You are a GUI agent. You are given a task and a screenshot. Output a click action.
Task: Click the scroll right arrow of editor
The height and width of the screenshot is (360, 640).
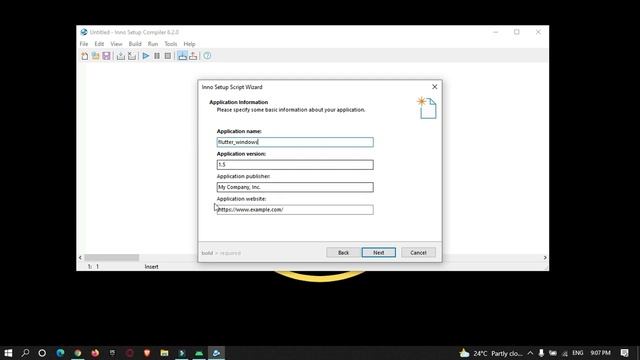(545, 258)
